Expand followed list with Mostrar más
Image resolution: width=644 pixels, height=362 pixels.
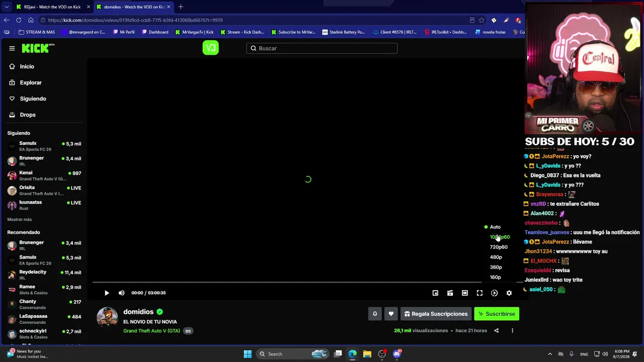19,220
